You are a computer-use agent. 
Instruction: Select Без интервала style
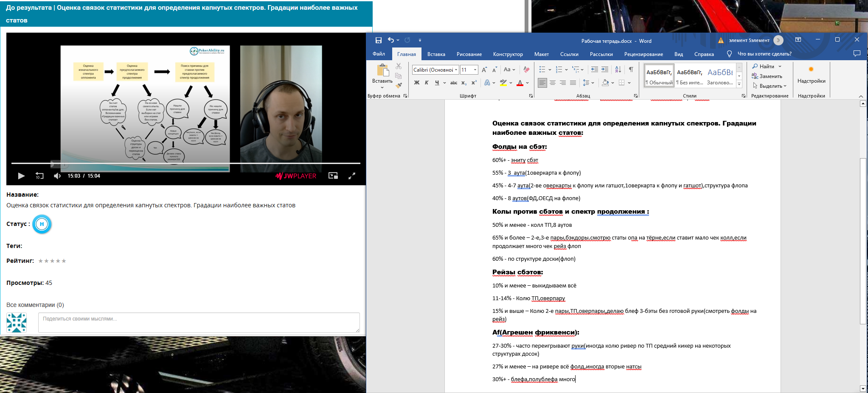point(689,75)
